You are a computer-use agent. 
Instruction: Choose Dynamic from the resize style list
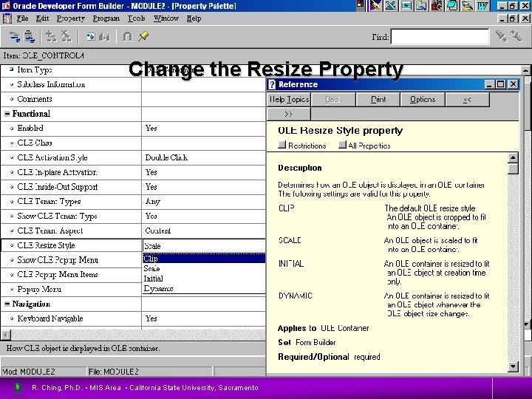tap(204, 288)
